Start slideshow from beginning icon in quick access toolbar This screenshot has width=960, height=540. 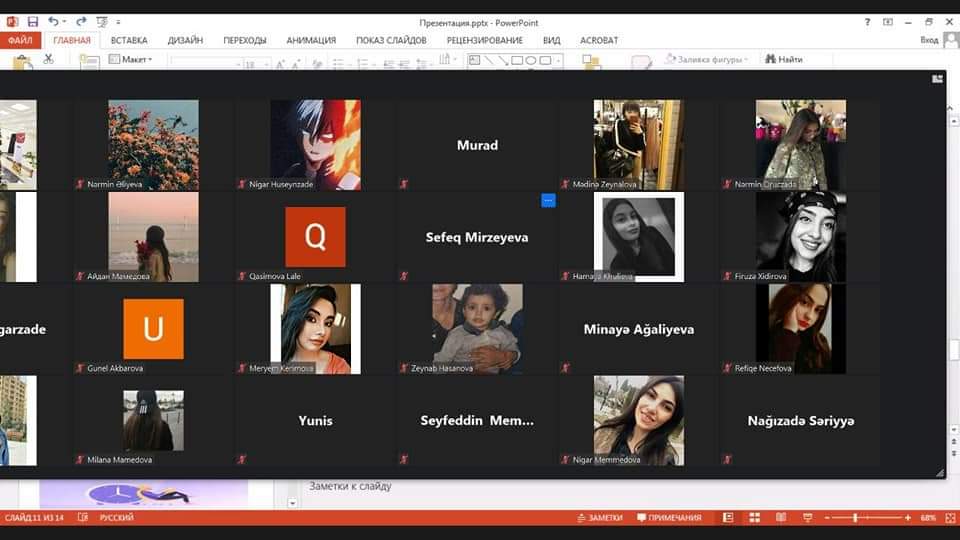pyautogui.click(x=102, y=22)
